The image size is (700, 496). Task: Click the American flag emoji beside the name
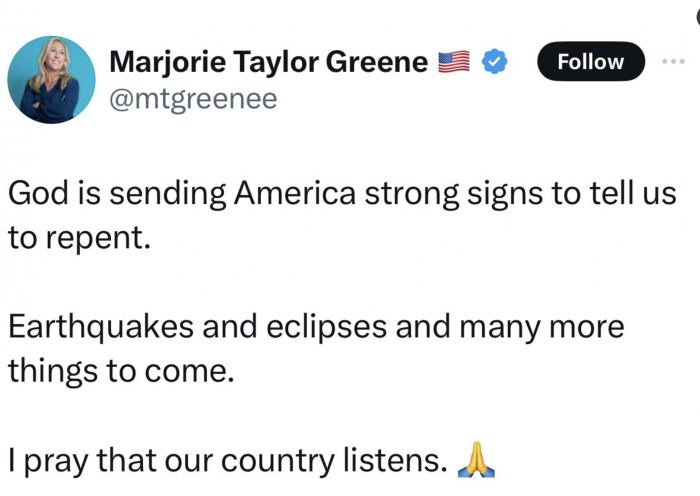tap(454, 62)
